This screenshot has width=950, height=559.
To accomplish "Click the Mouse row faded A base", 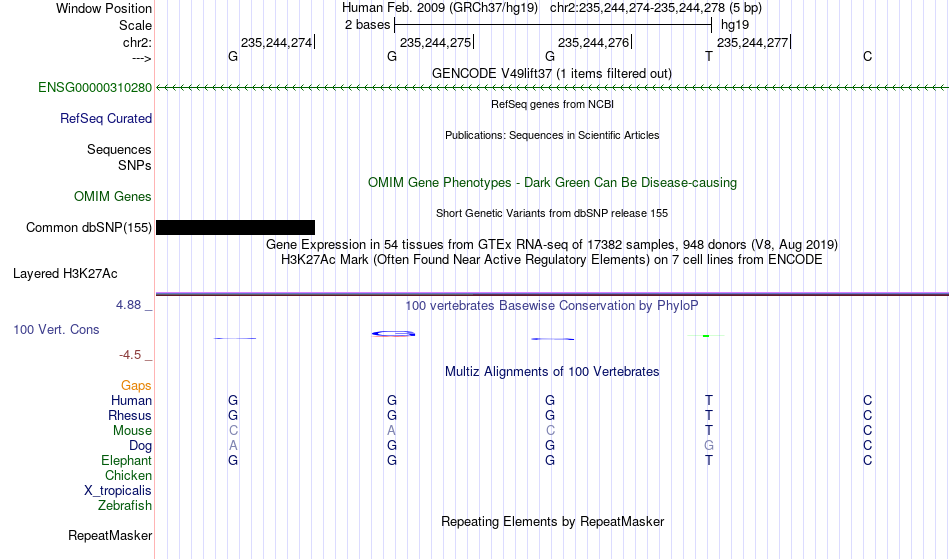I will 391,431.
